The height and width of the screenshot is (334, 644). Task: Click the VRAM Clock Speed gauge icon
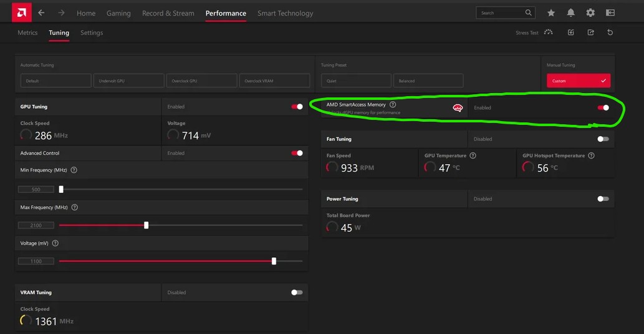click(x=26, y=320)
